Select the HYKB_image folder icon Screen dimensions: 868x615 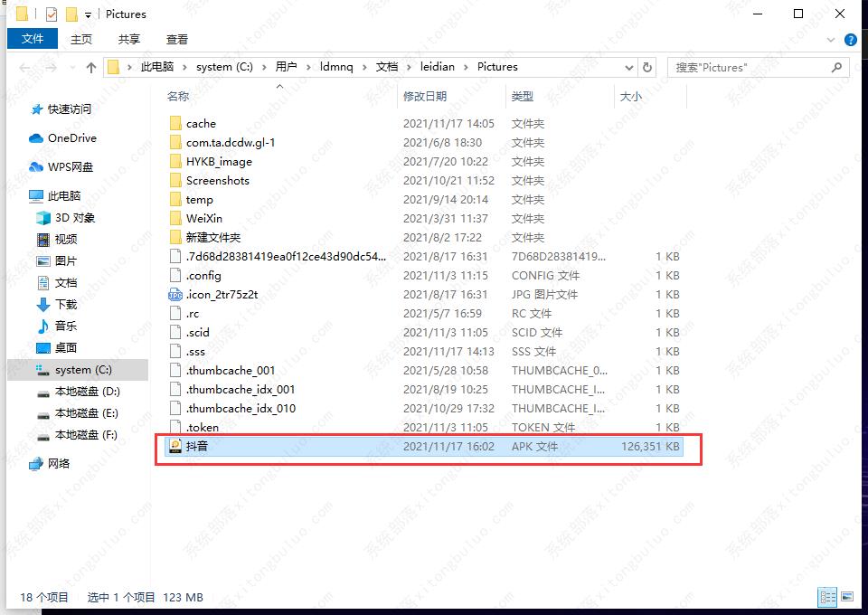point(175,162)
